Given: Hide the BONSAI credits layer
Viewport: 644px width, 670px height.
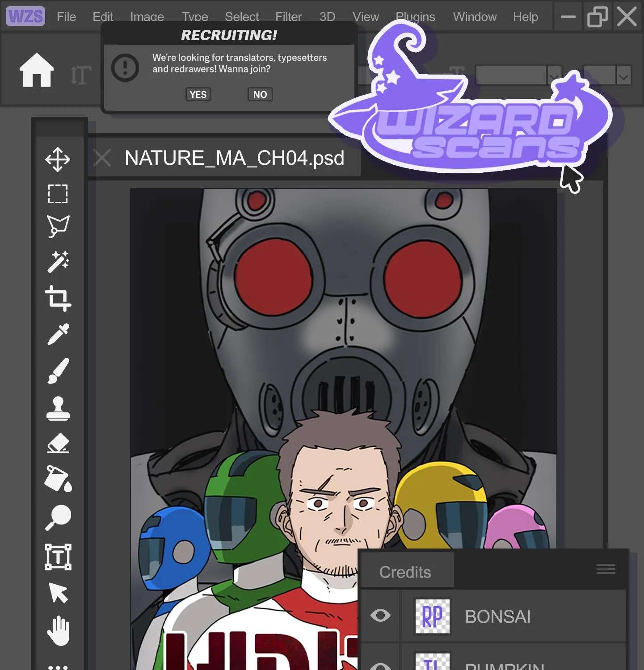Looking at the screenshot, I should [380, 616].
